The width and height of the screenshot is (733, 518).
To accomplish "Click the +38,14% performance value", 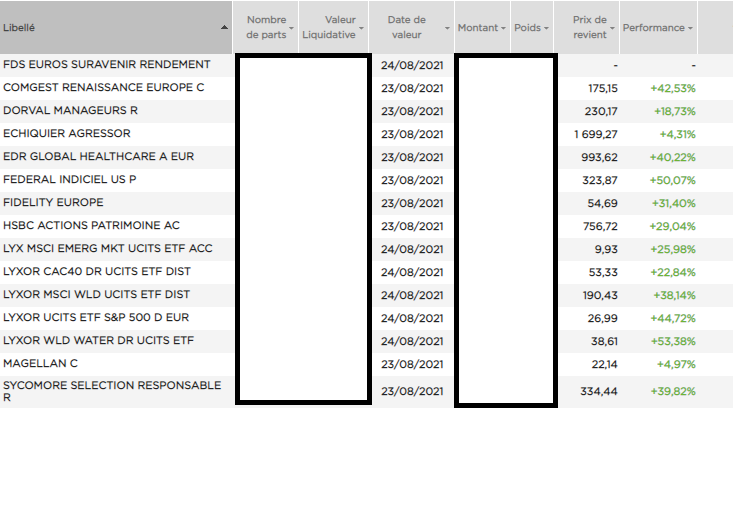I will coord(674,295).
